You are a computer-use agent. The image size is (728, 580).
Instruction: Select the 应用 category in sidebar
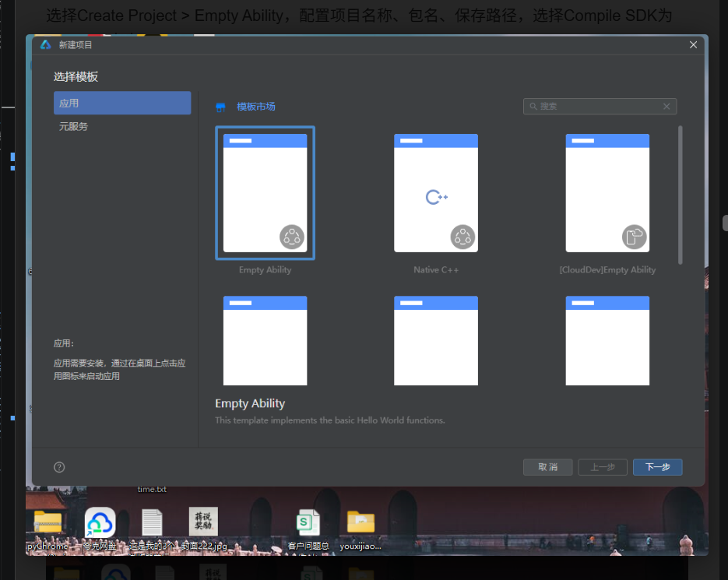122,103
